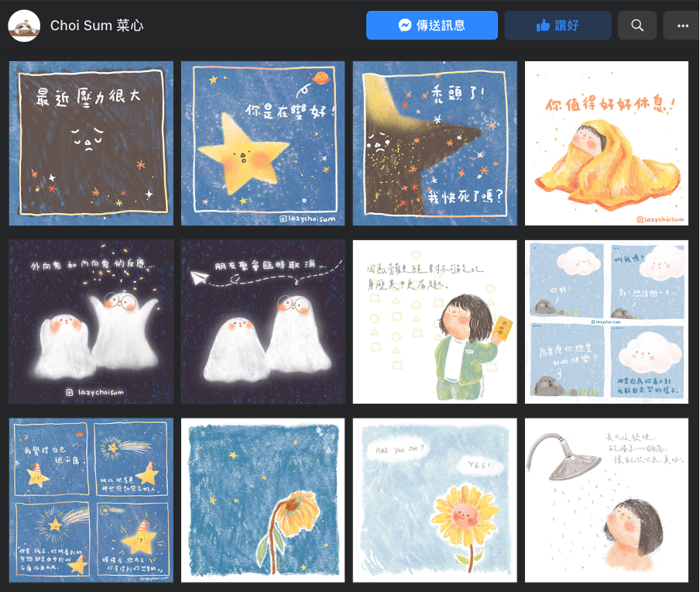700x592 pixels.
Task: Click the Choi Sum profile avatar
Action: pos(24,26)
